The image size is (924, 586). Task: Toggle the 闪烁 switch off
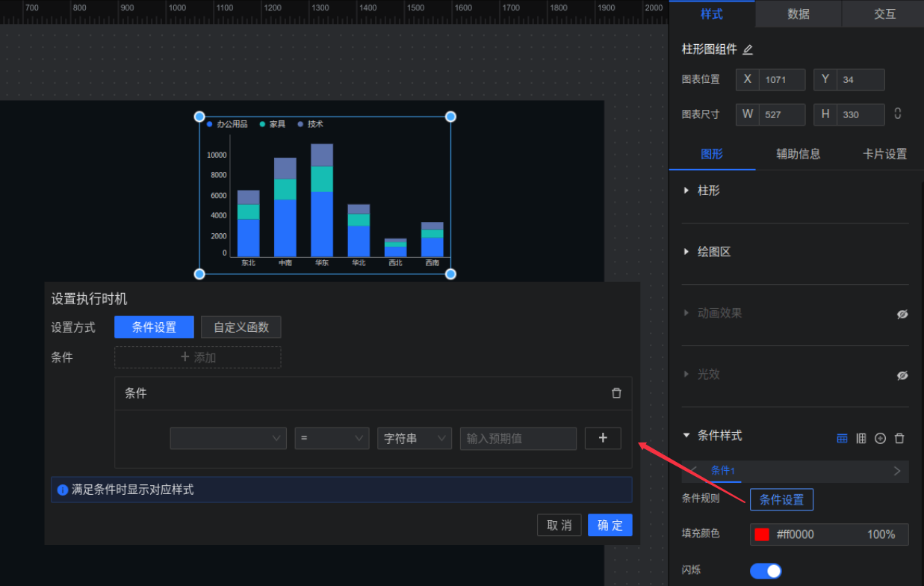tap(766, 571)
